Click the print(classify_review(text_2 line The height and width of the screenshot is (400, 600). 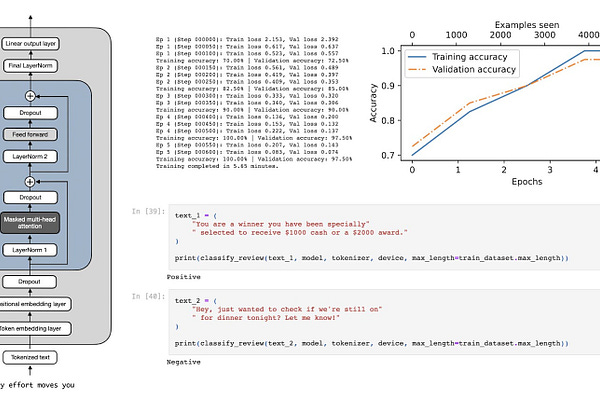[372, 344]
